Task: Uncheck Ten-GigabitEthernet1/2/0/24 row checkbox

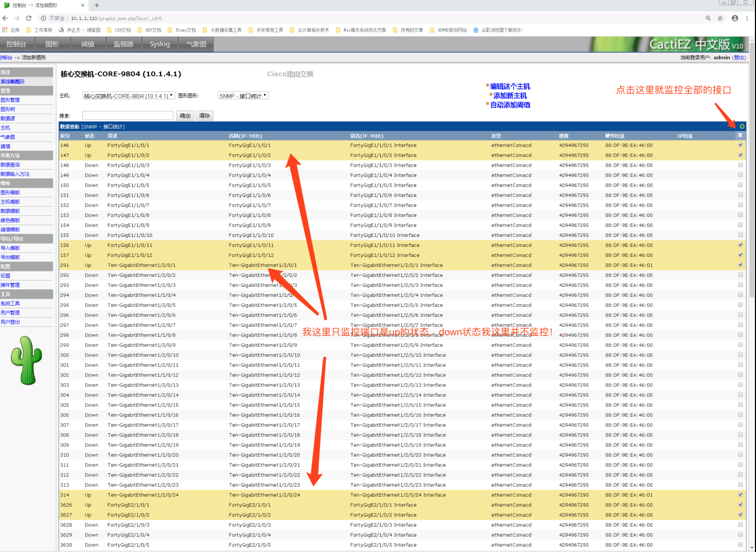Action: pyautogui.click(x=740, y=495)
